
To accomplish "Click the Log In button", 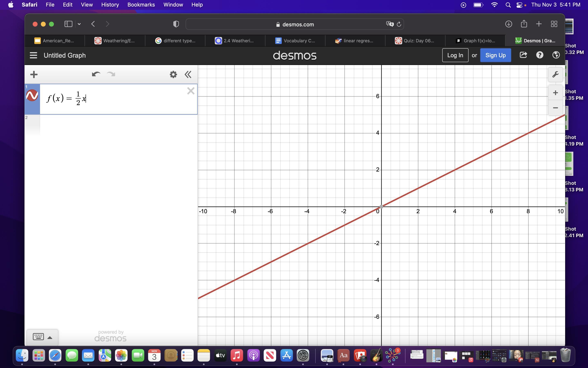I will click(x=455, y=55).
